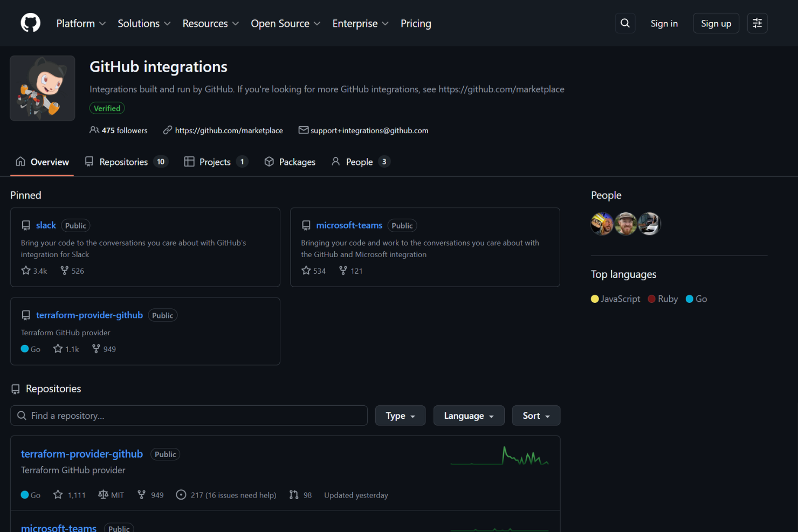798x532 pixels.
Task: Click the JavaScript language color dot
Action: [x=594, y=299]
